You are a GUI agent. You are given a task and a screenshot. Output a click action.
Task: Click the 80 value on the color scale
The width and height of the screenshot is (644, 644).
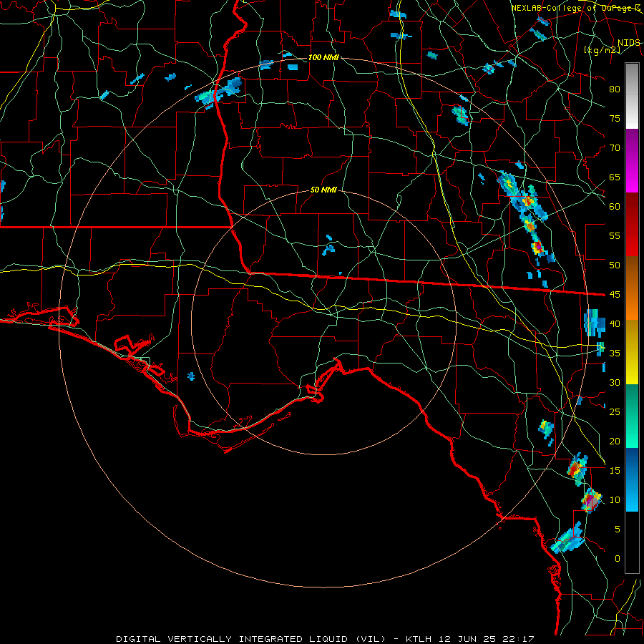(x=615, y=89)
